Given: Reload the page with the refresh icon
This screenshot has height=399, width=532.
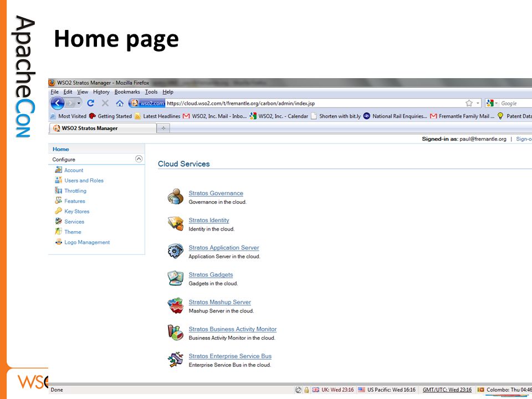Looking at the screenshot, I should click(90, 103).
